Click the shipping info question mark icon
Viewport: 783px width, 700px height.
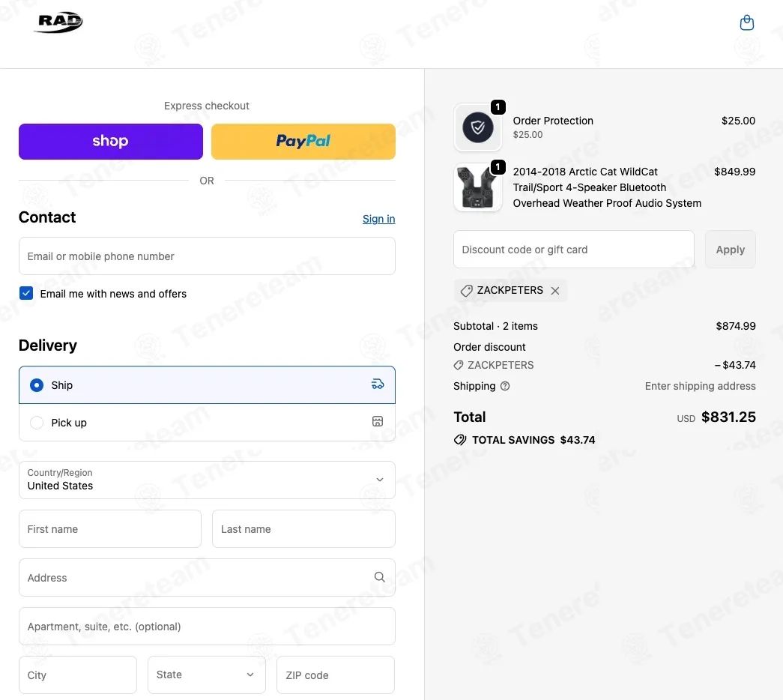pyautogui.click(x=505, y=386)
